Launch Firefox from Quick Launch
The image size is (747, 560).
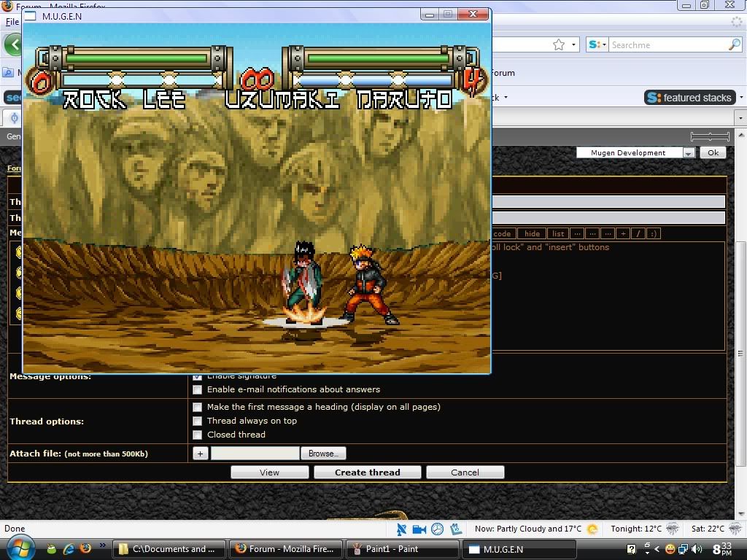[85, 548]
